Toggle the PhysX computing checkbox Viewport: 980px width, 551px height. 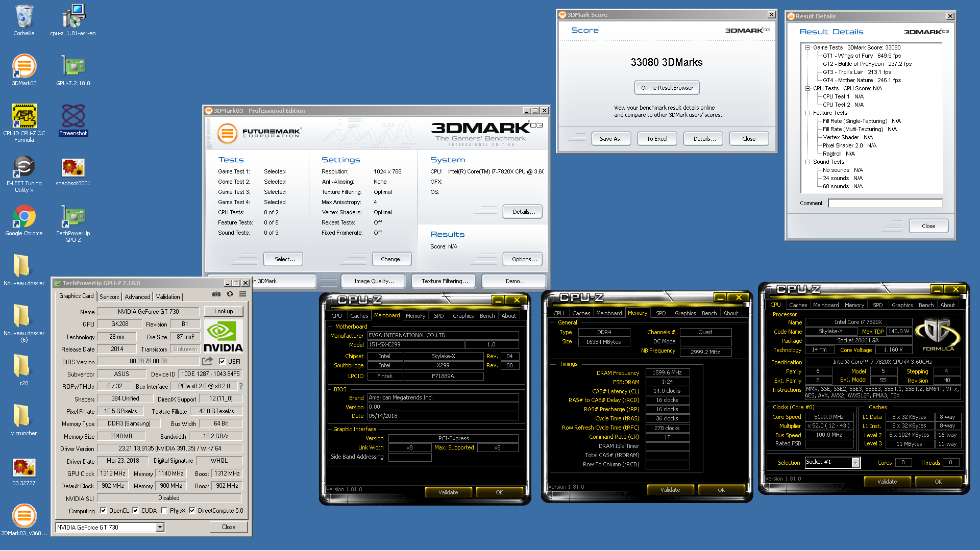point(164,510)
